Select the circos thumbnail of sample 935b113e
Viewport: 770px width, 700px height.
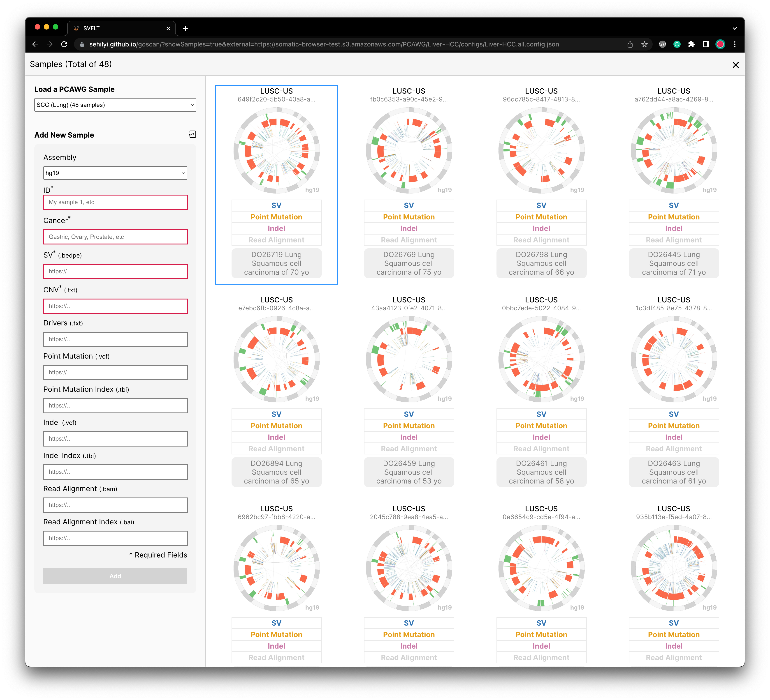[674, 568]
